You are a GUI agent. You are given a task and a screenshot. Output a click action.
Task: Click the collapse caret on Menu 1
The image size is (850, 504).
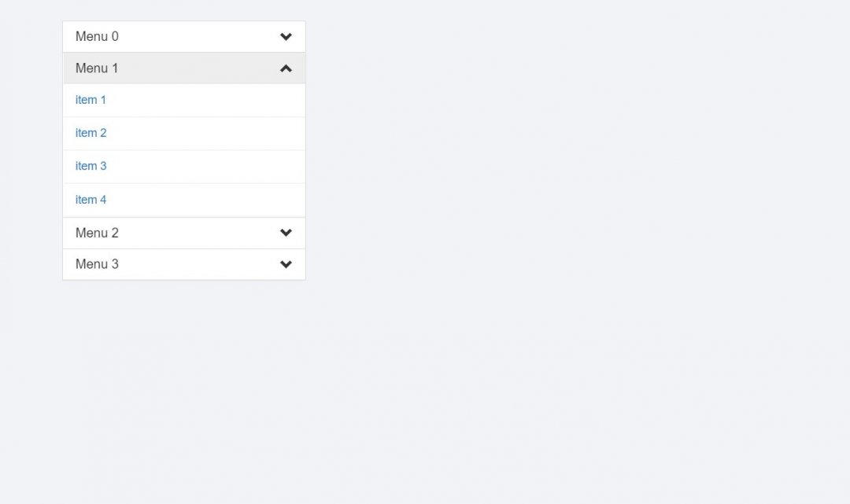coord(286,68)
